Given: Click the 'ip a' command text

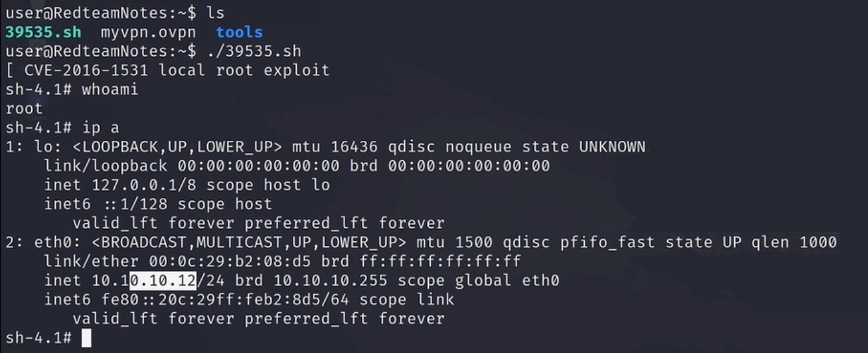Looking at the screenshot, I should 101,128.
